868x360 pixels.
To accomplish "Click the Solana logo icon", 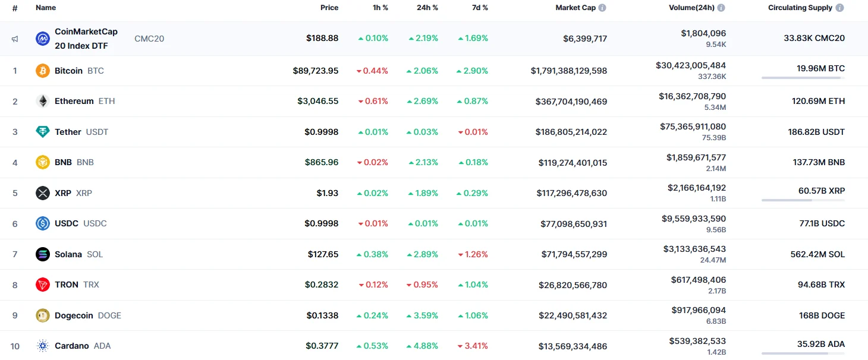I will [x=43, y=254].
